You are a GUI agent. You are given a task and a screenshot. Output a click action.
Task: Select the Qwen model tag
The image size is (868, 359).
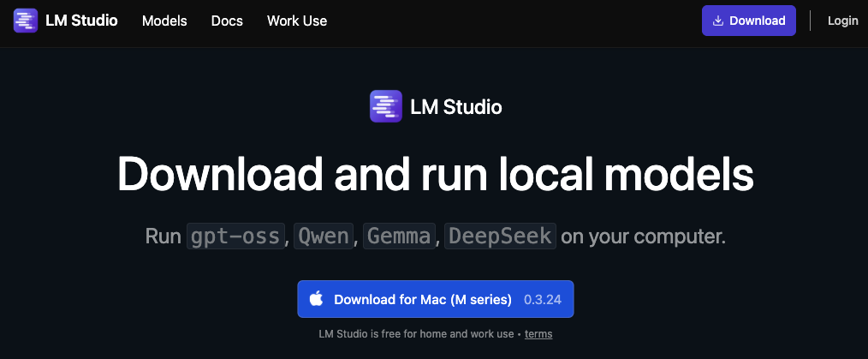tap(324, 236)
